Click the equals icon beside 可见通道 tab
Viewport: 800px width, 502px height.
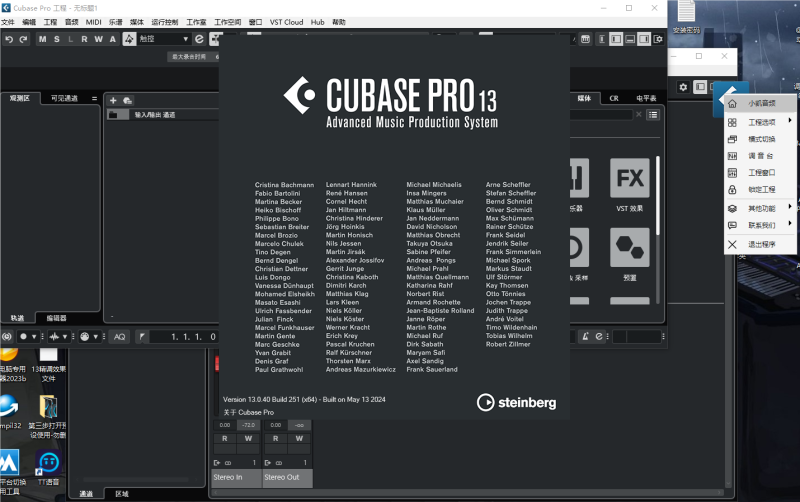pyautogui.click(x=94, y=98)
